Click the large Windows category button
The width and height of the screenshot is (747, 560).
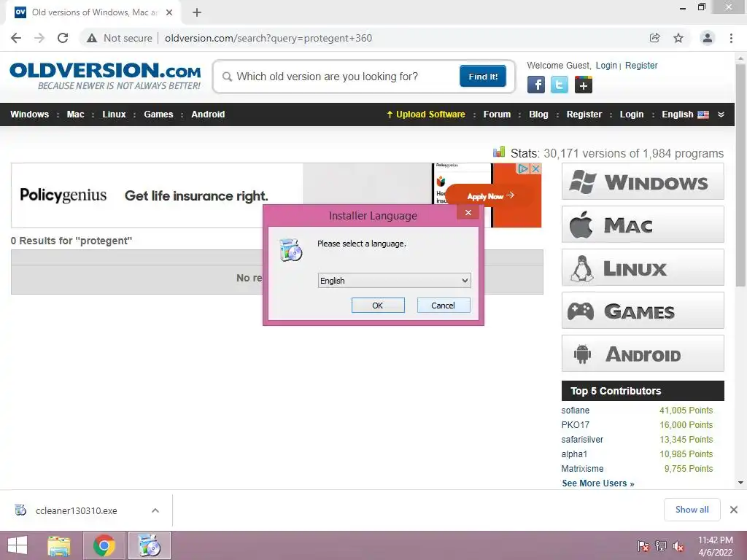[643, 182]
